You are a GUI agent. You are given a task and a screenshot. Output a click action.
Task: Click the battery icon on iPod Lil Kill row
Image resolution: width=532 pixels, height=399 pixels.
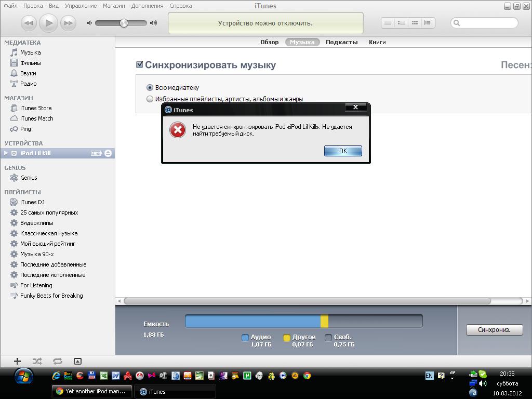click(96, 153)
